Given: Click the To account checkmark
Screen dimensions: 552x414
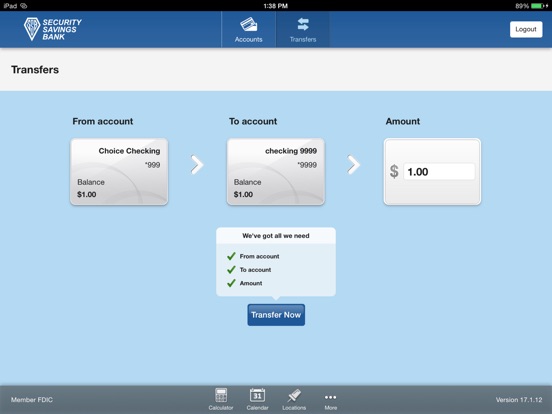Looking at the screenshot, I should click(x=231, y=269).
